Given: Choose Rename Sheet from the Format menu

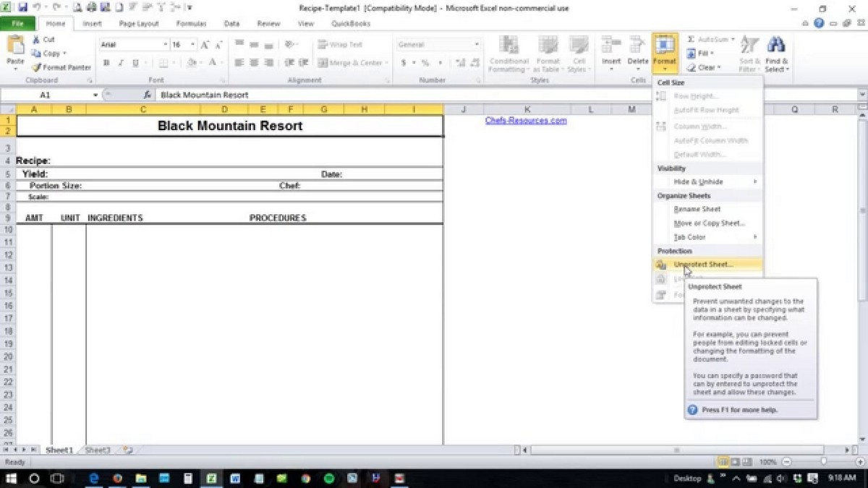Looking at the screenshot, I should [697, 210].
